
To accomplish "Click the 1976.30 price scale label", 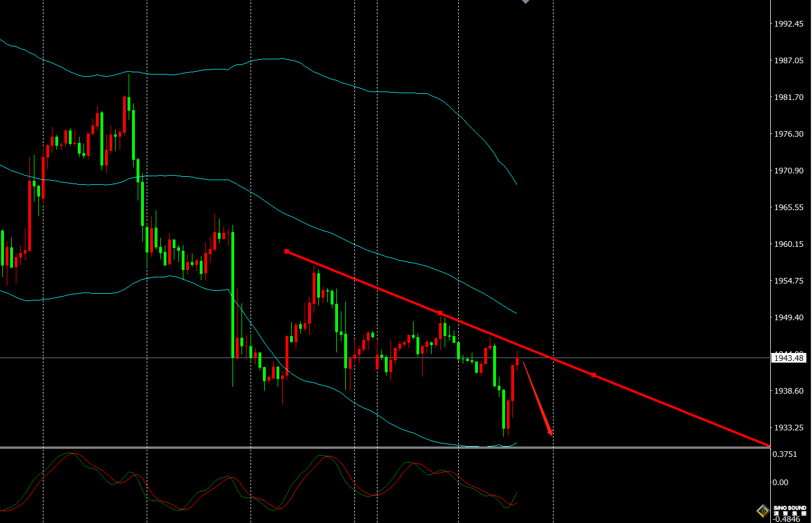I will (x=788, y=134).
